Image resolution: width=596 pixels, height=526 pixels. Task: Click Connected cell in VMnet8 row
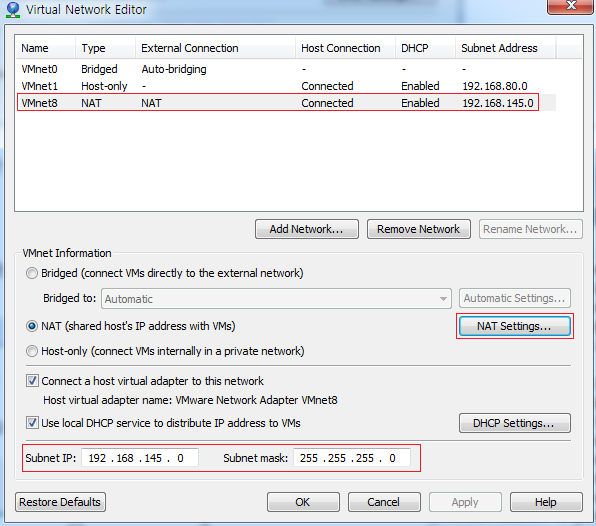pyautogui.click(x=327, y=103)
